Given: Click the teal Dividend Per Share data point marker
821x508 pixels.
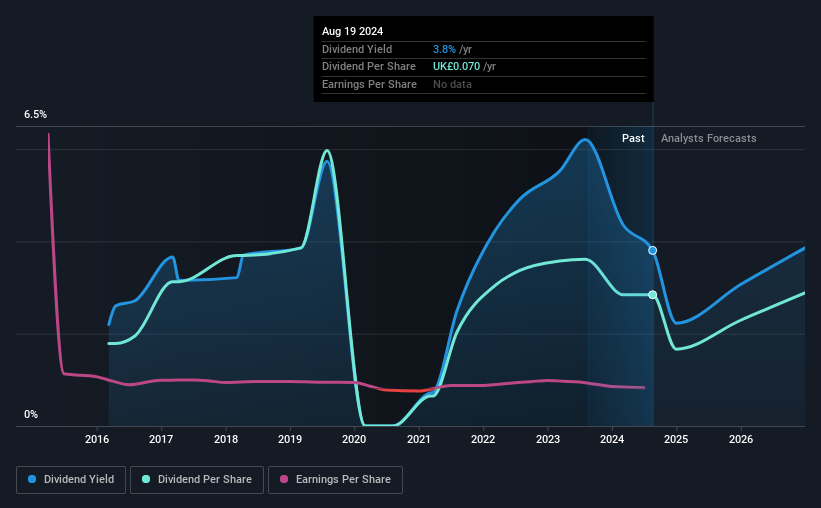Looking at the screenshot, I should [652, 295].
